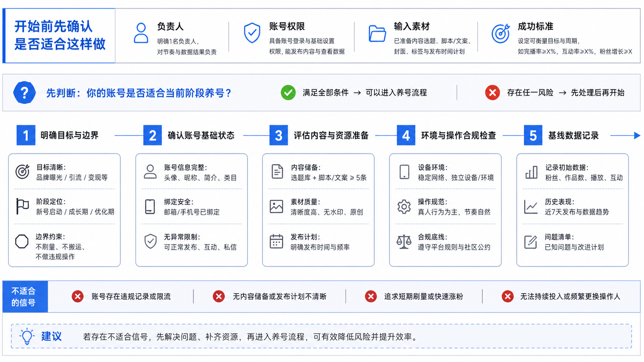
Task: Click the text 无内容储备或发布计划不清晰
Action: [x=280, y=297]
